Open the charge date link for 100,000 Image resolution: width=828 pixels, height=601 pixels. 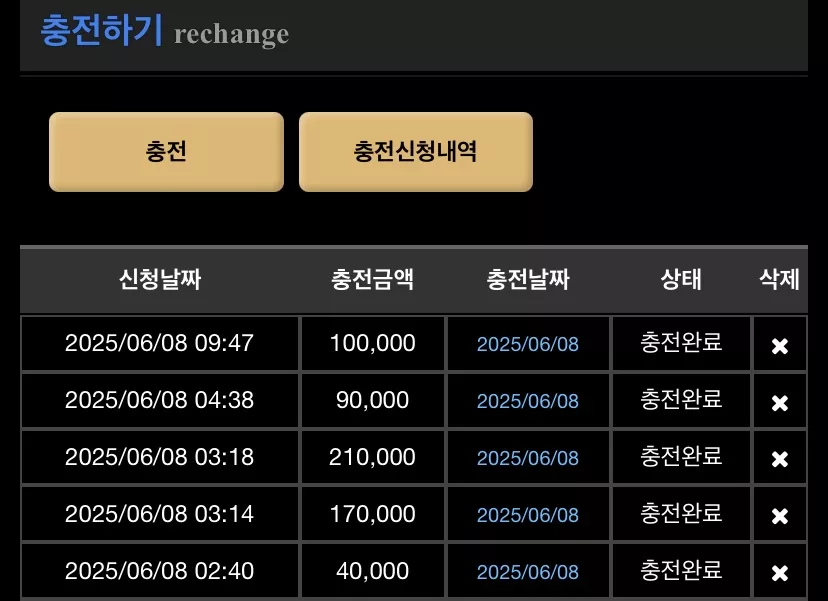coord(528,344)
